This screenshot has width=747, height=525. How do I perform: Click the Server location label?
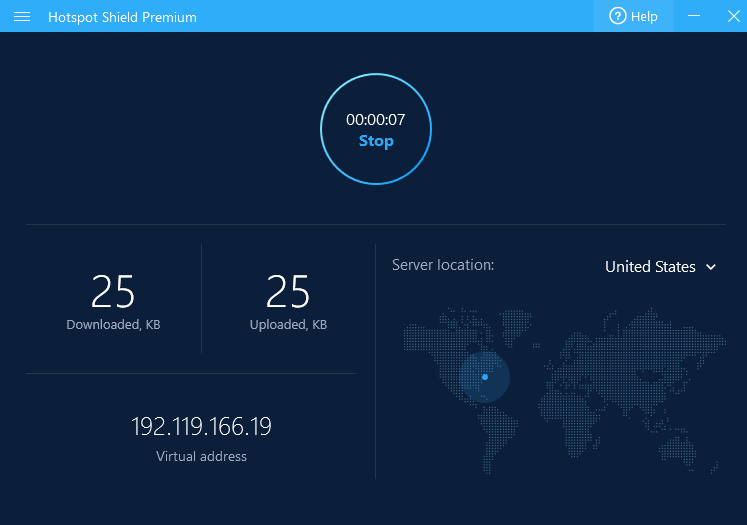[x=443, y=265]
